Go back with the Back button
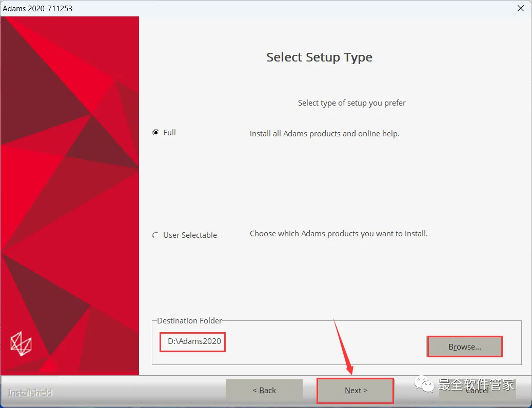Viewport: 532px width, 408px height. [264, 391]
